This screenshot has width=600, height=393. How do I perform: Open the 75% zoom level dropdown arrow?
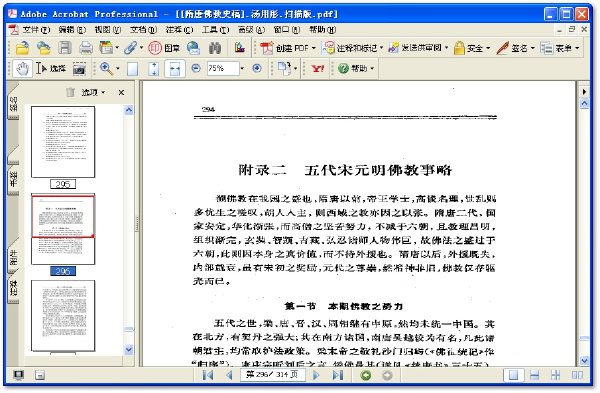242,68
